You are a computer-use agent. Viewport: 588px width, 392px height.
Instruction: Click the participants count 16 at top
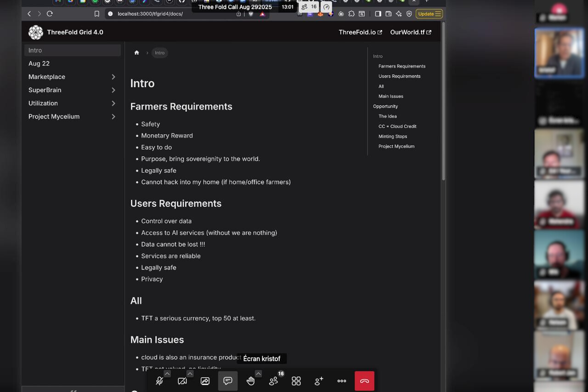(x=309, y=7)
